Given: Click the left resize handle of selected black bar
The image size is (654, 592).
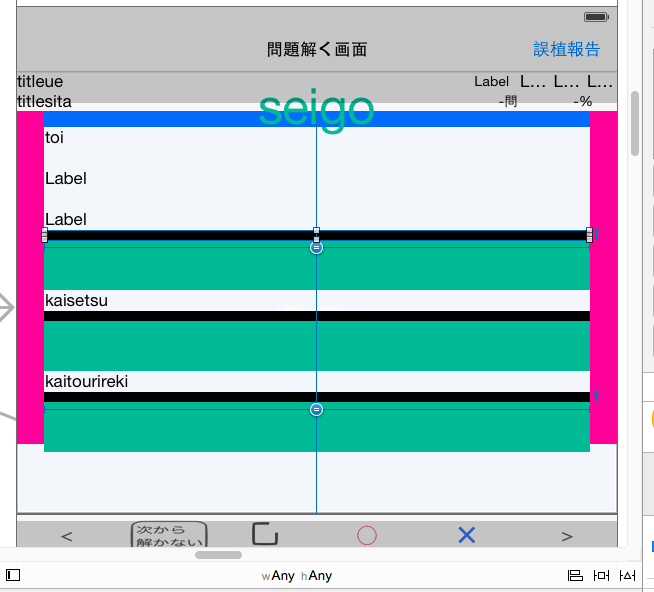Looking at the screenshot, I should (x=45, y=235).
